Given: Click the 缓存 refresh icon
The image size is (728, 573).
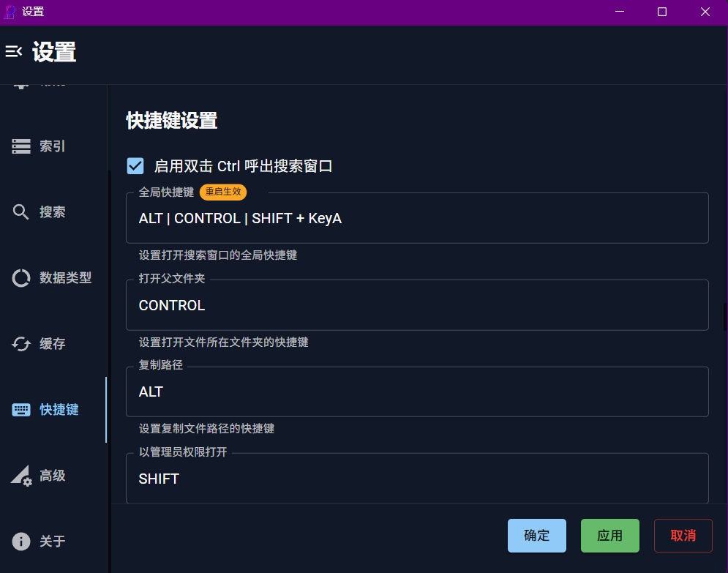Looking at the screenshot, I should click(20, 344).
